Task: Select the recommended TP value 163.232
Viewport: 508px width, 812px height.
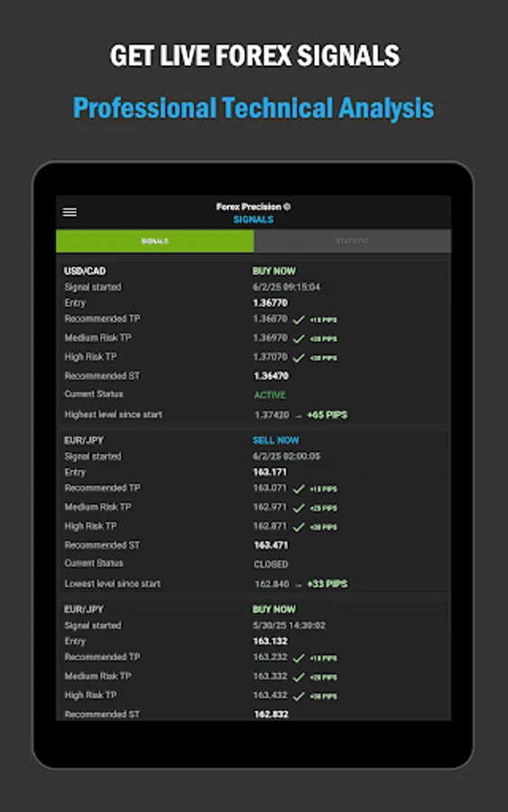Action: tap(270, 657)
